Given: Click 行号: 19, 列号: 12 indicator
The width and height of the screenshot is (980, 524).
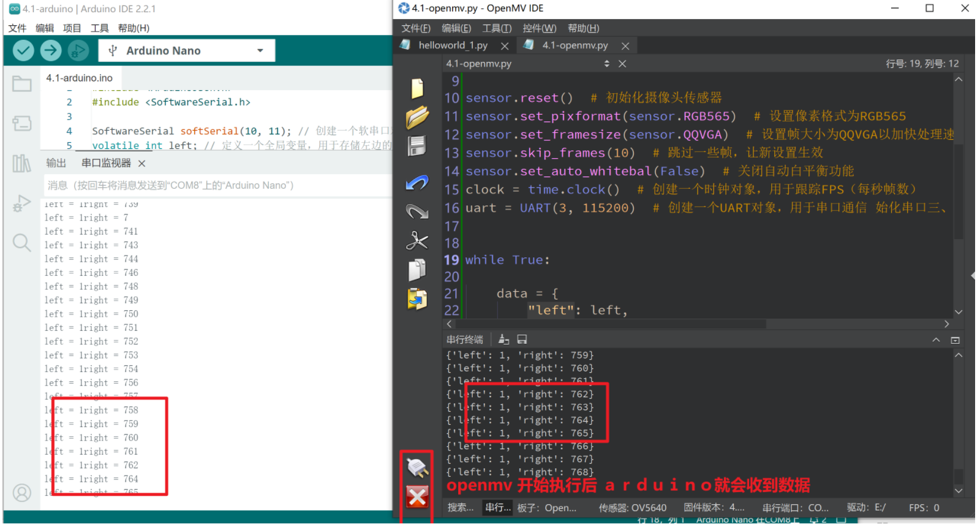Looking at the screenshot, I should coord(922,64).
